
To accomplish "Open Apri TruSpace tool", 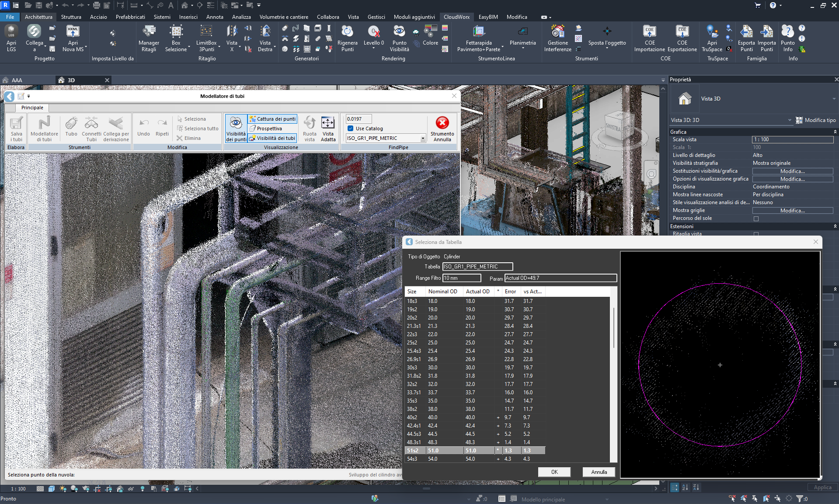I will [712, 38].
